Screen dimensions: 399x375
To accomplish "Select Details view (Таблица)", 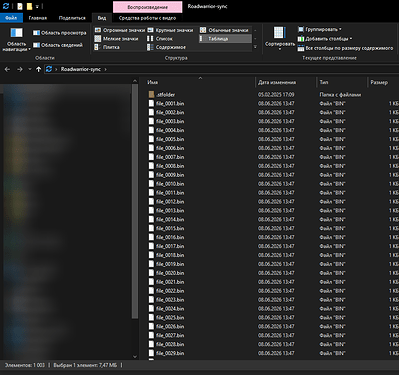I will [x=225, y=39].
